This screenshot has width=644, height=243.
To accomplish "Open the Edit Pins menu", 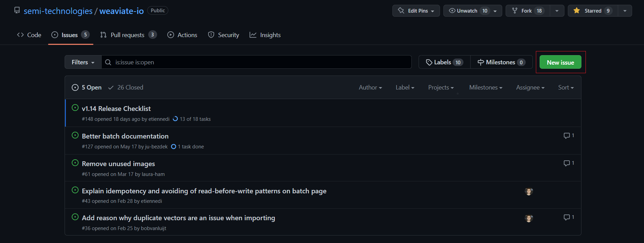I will (416, 11).
